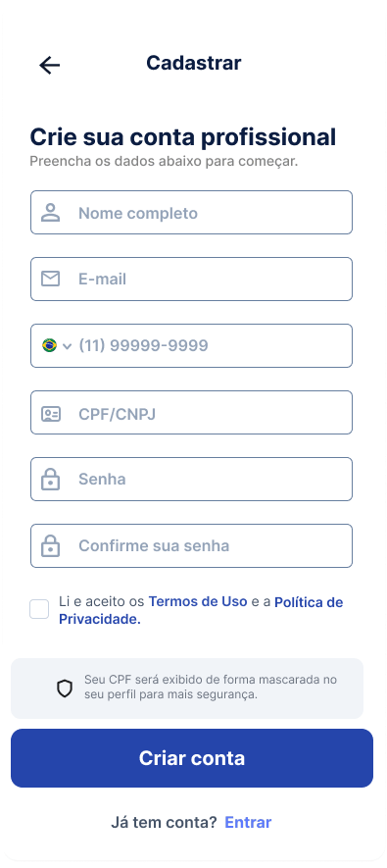Go back using the arrow icon
The image size is (387, 868).
coord(49,66)
